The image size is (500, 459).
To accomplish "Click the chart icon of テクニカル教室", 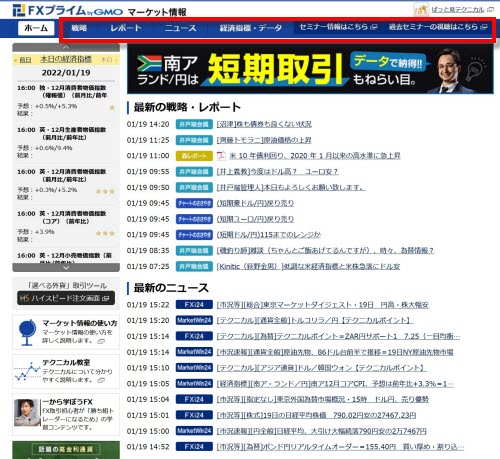I will coord(27,372).
